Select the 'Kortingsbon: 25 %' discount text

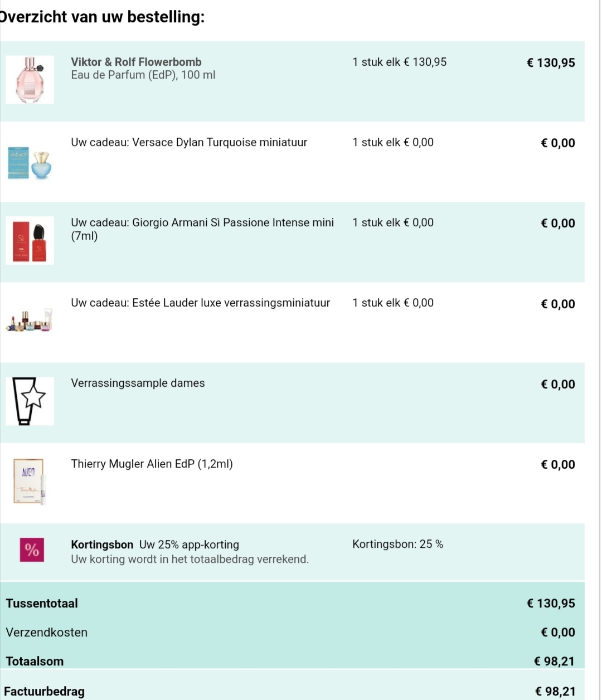tap(397, 544)
